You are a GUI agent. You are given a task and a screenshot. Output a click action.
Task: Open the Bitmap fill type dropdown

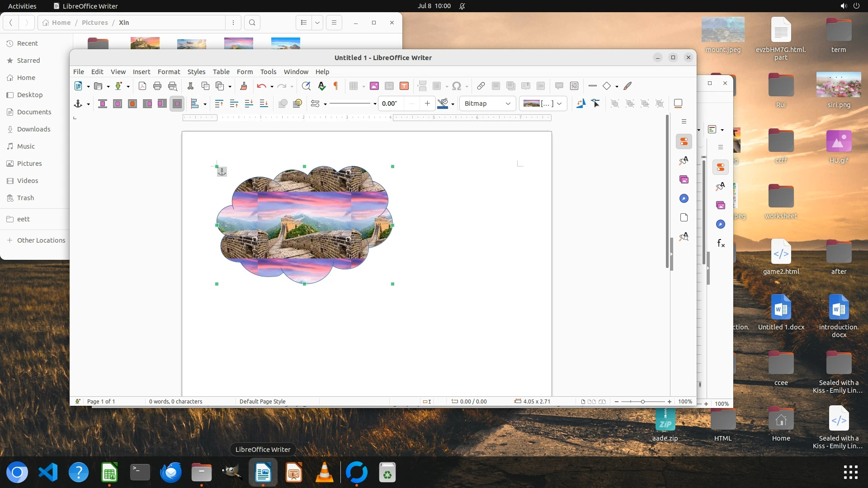point(487,103)
